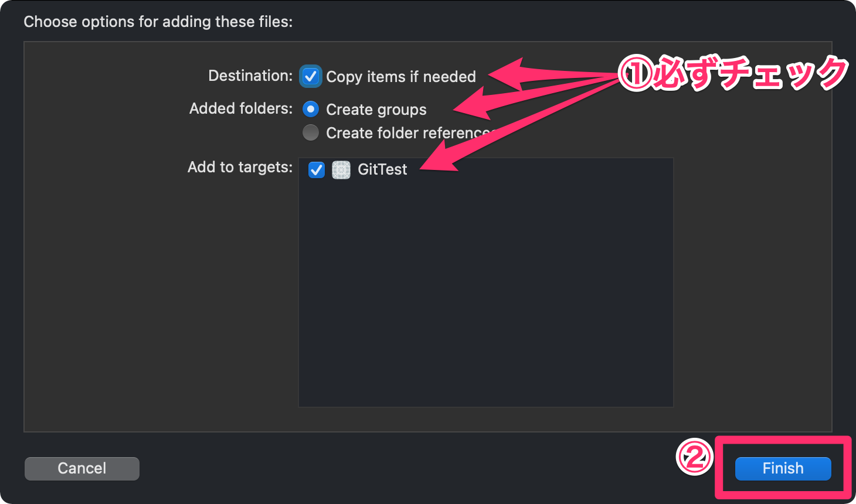This screenshot has height=504, width=856.
Task: Click the Add to targets label
Action: (x=239, y=167)
